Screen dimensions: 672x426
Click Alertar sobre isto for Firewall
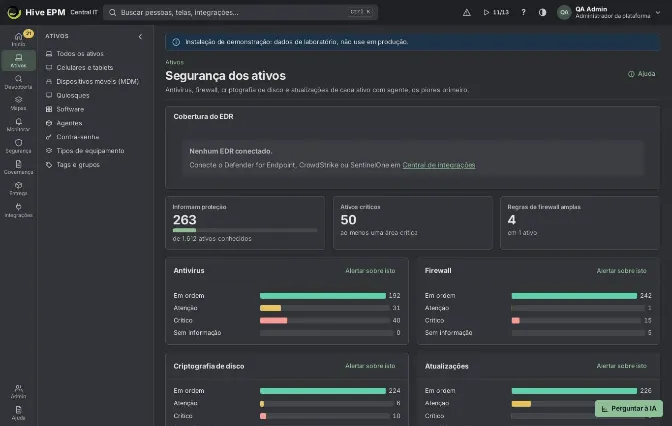coord(621,270)
